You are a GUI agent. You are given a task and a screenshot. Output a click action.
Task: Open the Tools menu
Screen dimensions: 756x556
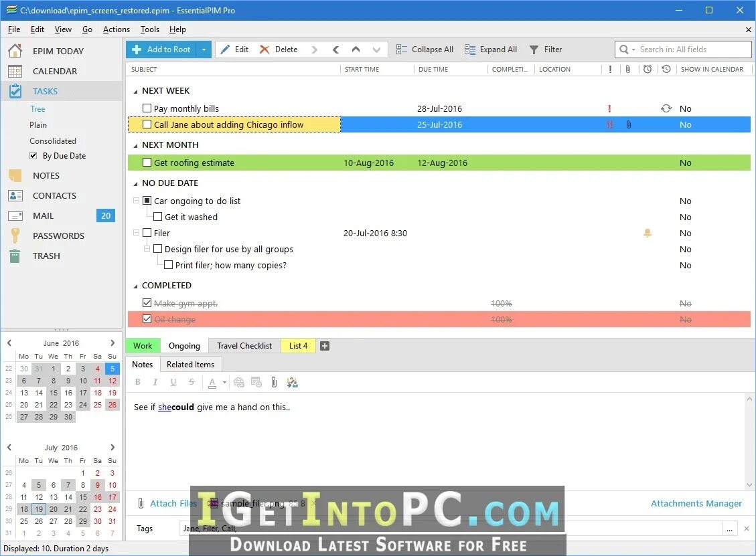[x=149, y=29]
